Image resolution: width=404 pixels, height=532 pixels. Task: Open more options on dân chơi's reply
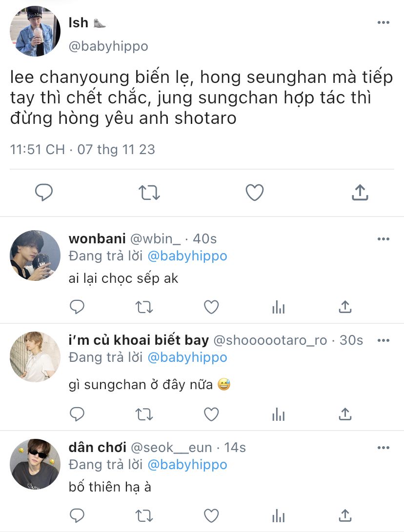(x=384, y=448)
